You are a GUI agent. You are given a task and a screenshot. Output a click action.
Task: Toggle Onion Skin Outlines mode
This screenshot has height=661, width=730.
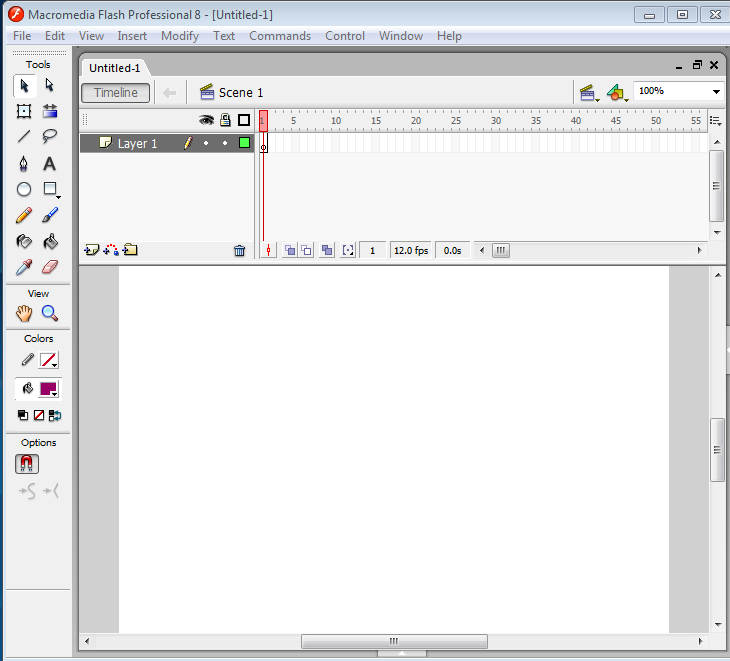306,250
